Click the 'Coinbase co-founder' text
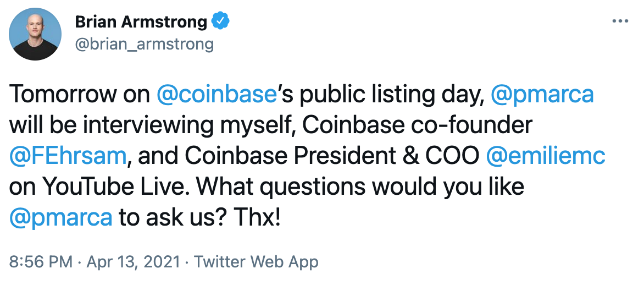 click(418, 125)
